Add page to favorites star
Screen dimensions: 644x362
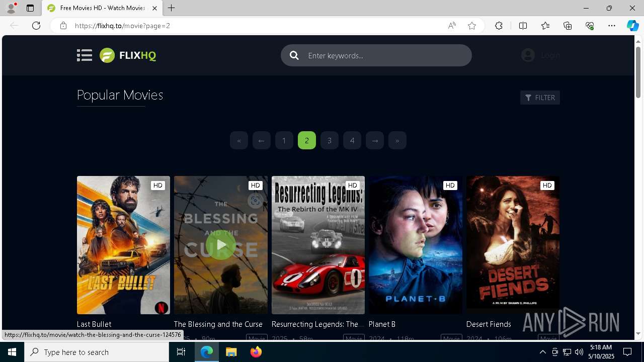(x=472, y=26)
